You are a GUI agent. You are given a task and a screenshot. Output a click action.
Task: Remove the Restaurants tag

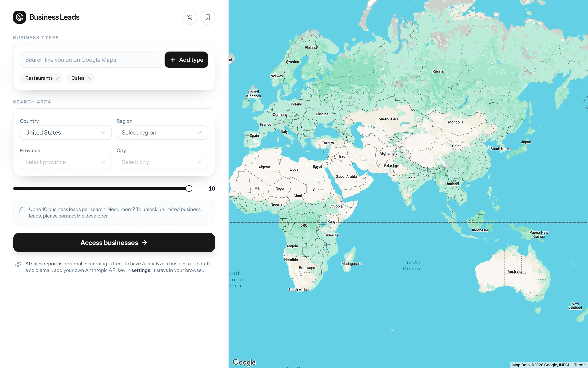click(58, 78)
